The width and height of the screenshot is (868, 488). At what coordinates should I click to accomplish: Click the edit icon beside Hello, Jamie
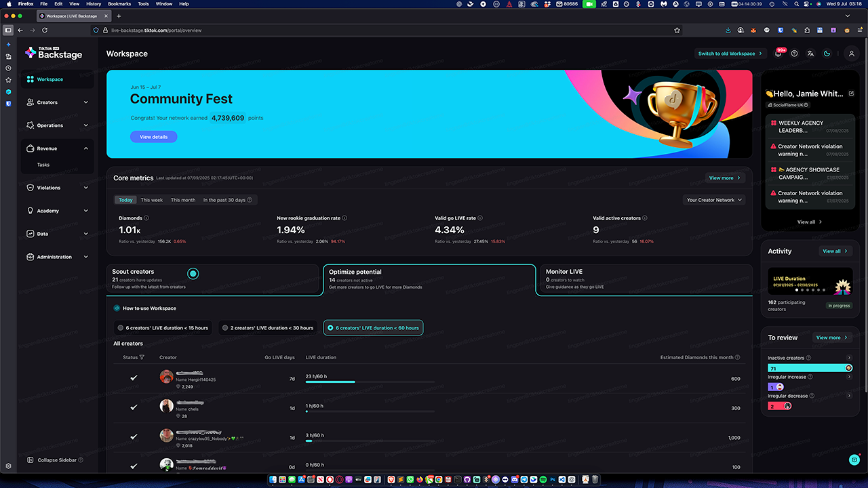coord(851,94)
